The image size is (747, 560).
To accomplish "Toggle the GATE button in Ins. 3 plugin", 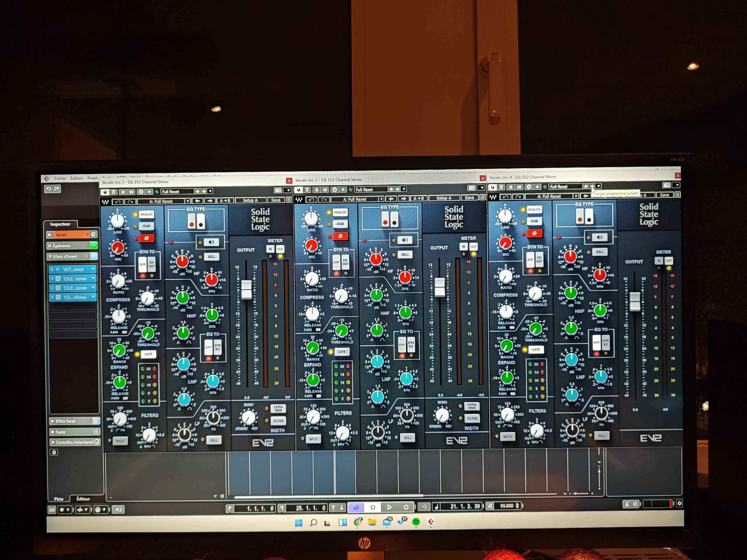I will pos(148,354).
